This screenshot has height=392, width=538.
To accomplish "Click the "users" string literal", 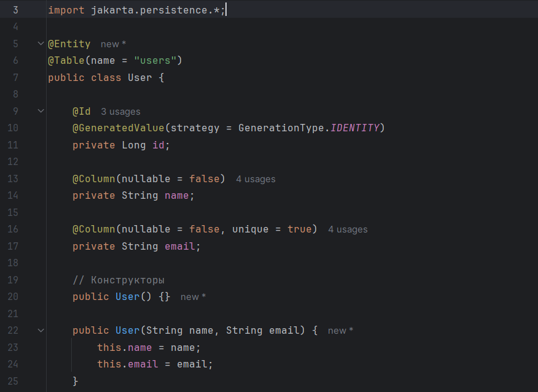I will [x=155, y=61].
